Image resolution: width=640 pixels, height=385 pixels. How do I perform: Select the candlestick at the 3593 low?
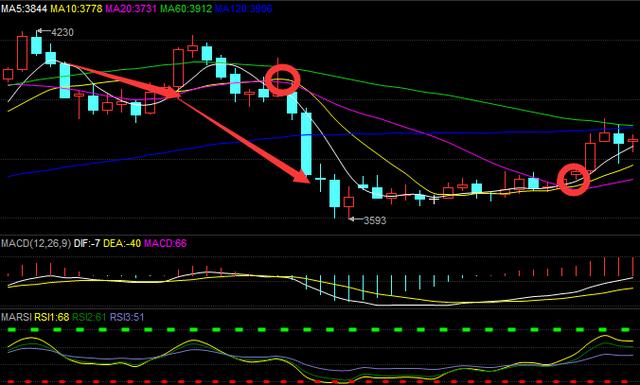[349, 201]
